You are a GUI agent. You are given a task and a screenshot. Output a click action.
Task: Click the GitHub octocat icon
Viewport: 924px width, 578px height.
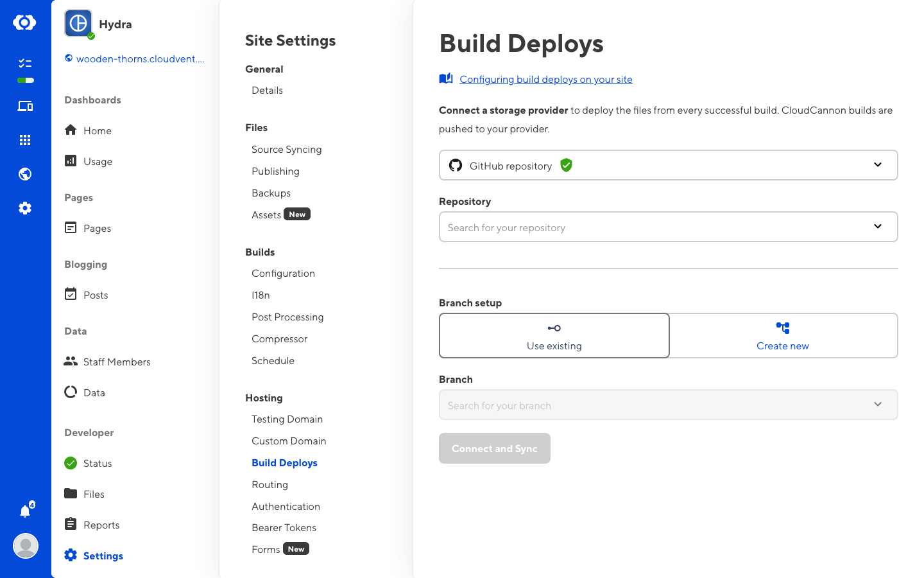[456, 165]
